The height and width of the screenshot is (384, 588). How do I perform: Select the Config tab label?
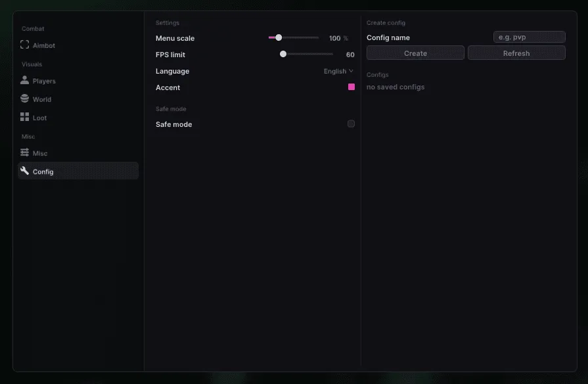(43, 172)
